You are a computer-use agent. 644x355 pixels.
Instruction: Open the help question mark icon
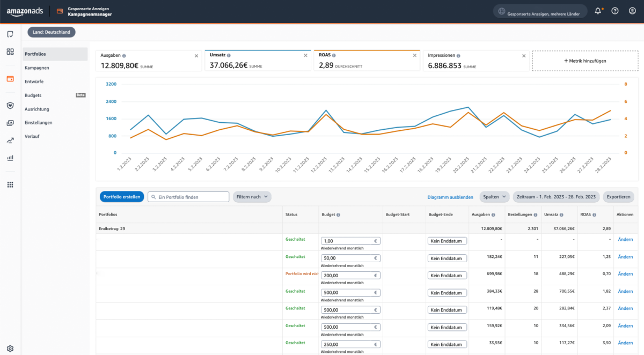(x=615, y=11)
